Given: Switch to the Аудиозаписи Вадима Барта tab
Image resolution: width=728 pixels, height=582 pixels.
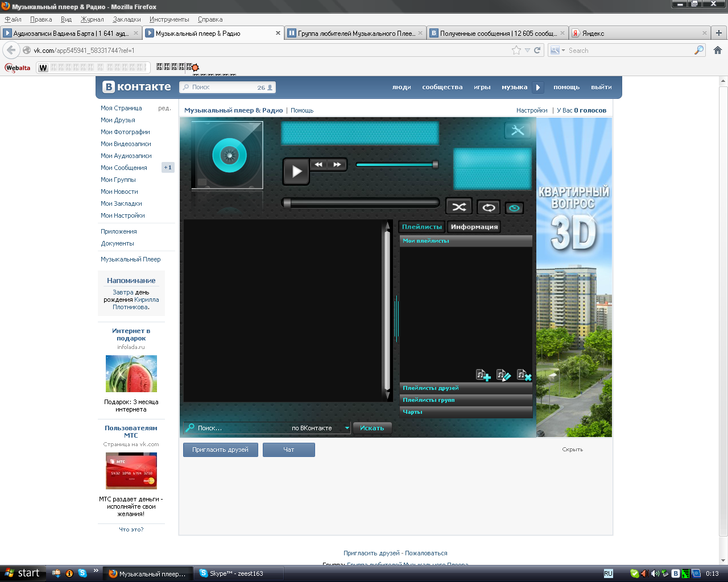Looking at the screenshot, I should [71, 34].
